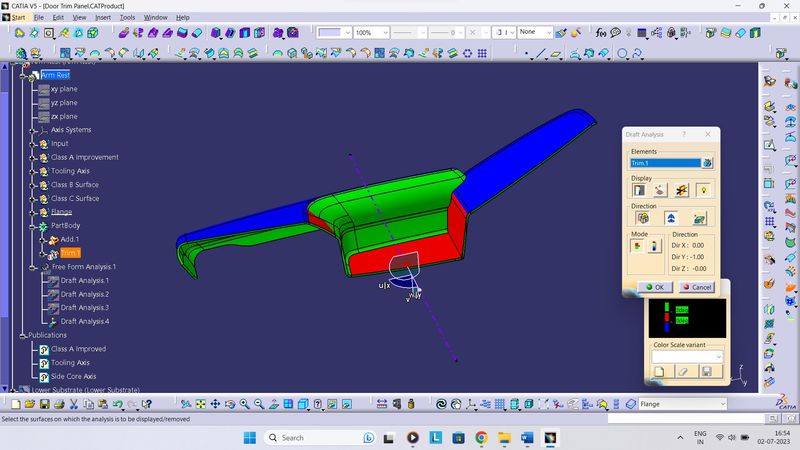Click the Zoom In magnifier icon
800x450 pixels.
244,404
